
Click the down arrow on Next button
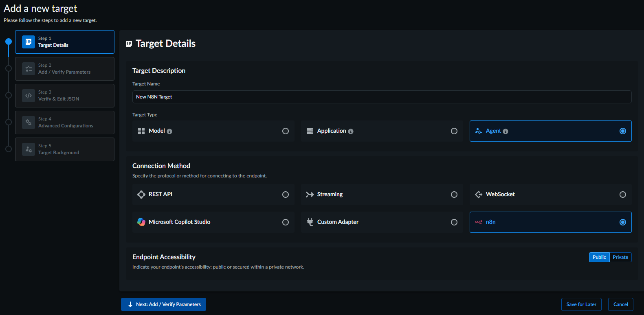pyautogui.click(x=130, y=304)
